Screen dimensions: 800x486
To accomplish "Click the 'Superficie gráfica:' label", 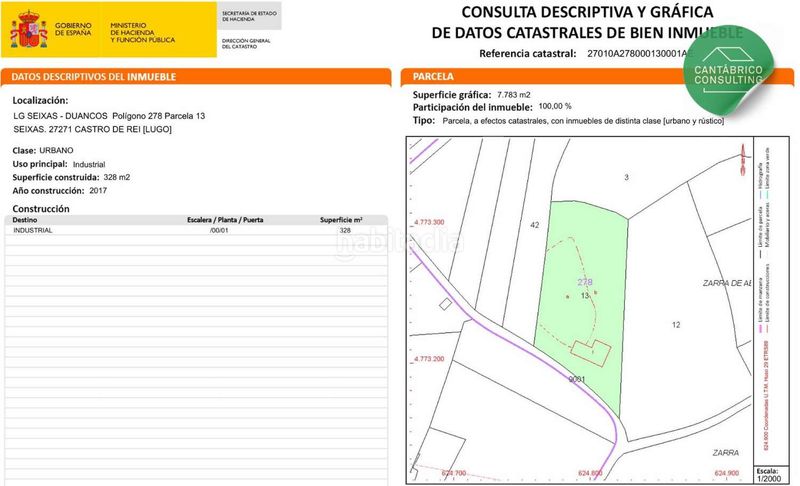I will coord(452,95).
